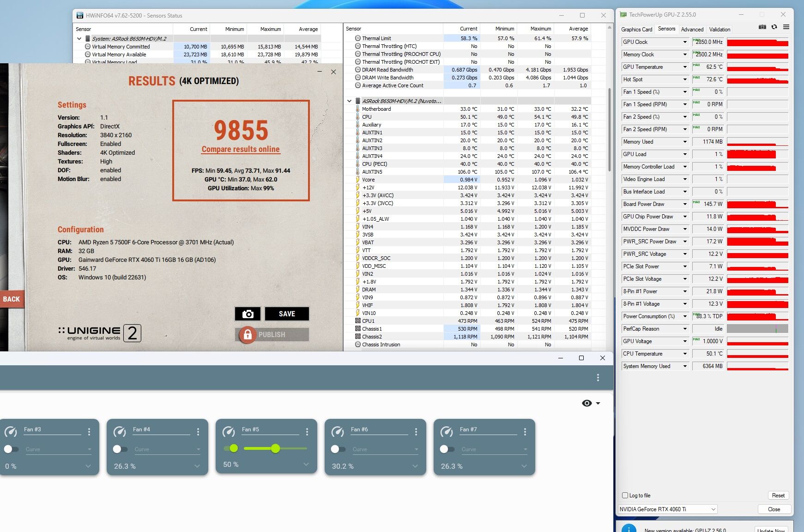Click the Fan #7 speedometer icon
Image resolution: width=804 pixels, height=532 pixels.
(447, 432)
